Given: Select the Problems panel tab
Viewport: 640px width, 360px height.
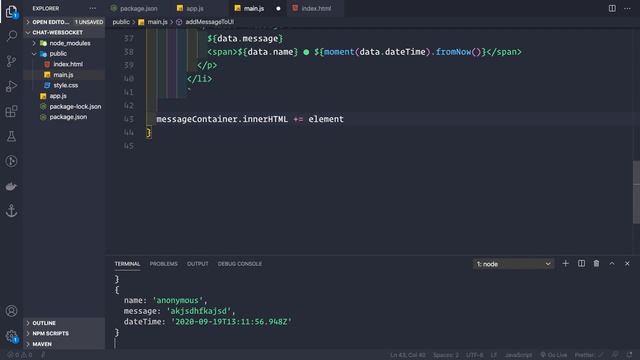Looking at the screenshot, I should [163, 264].
